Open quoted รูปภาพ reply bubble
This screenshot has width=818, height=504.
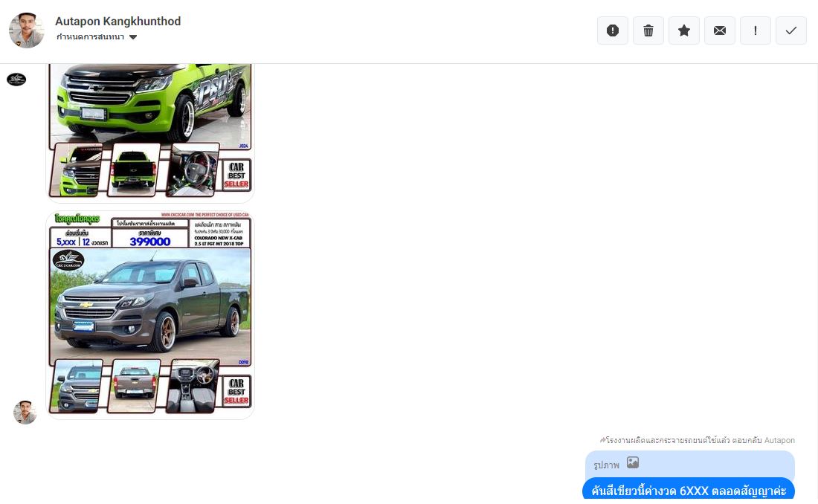pos(689,465)
